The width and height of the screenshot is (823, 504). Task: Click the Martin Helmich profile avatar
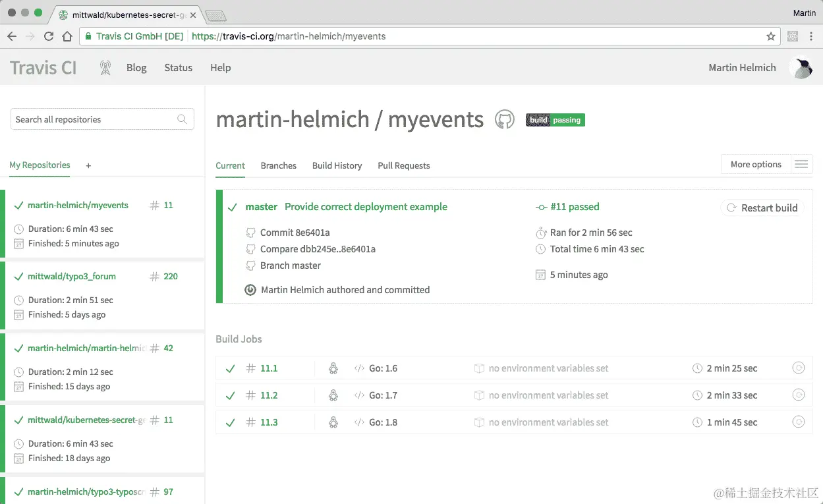point(801,67)
